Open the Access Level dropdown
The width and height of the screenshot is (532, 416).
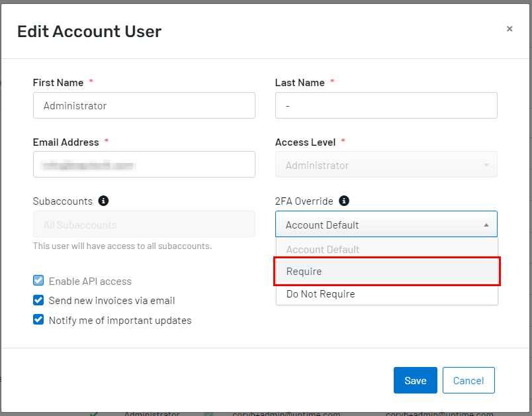tap(386, 165)
